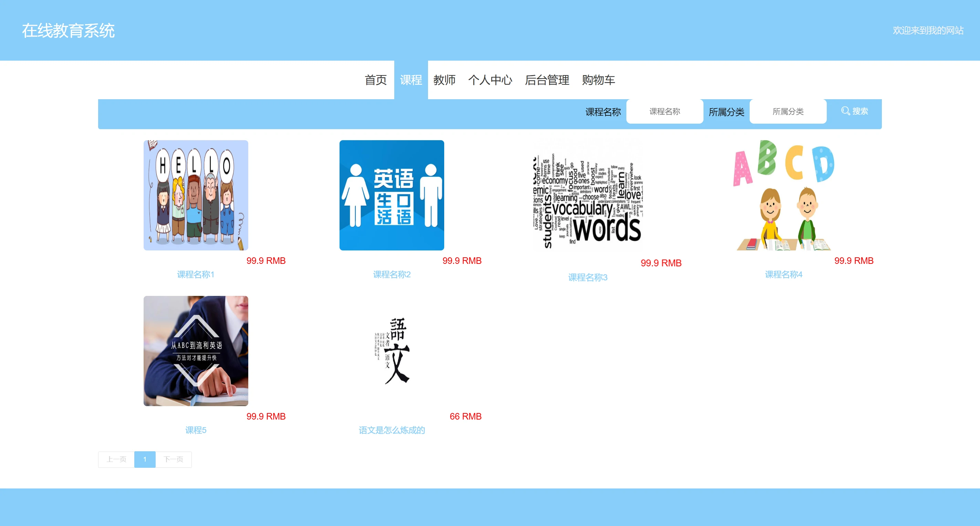
Task: Open 个人中心 from the navigation
Action: [490, 80]
